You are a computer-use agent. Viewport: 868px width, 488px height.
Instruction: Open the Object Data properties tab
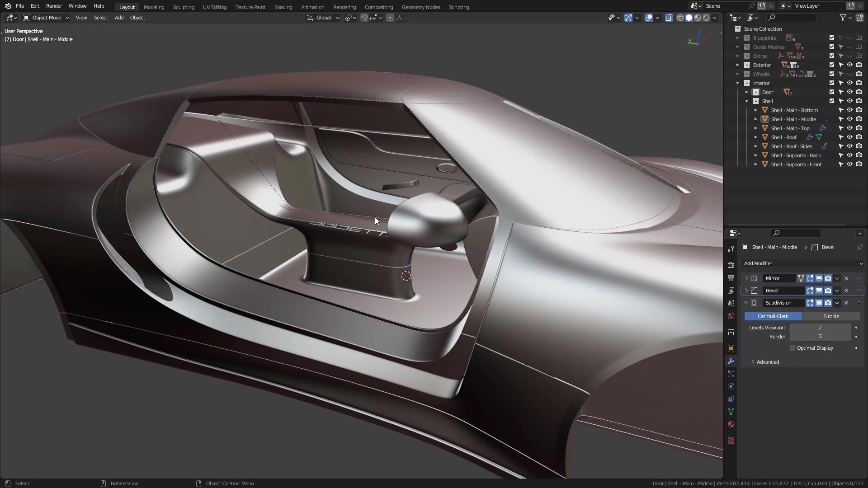pyautogui.click(x=731, y=412)
